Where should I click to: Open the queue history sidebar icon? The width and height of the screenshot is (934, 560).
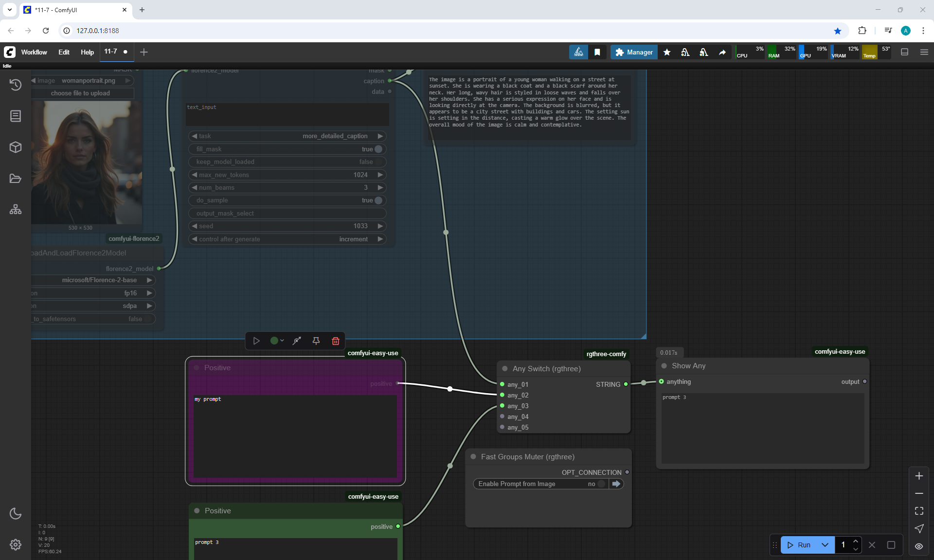[x=16, y=85]
